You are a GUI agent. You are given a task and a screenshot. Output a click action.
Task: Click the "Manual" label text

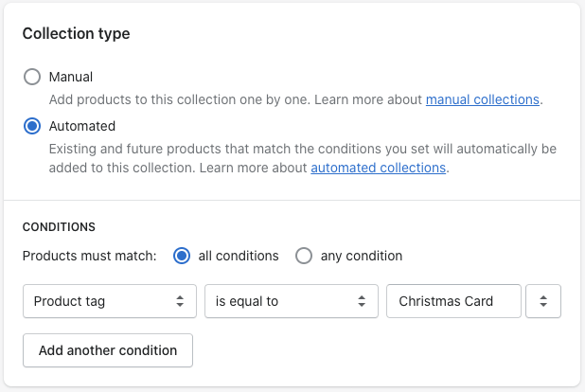pos(71,77)
